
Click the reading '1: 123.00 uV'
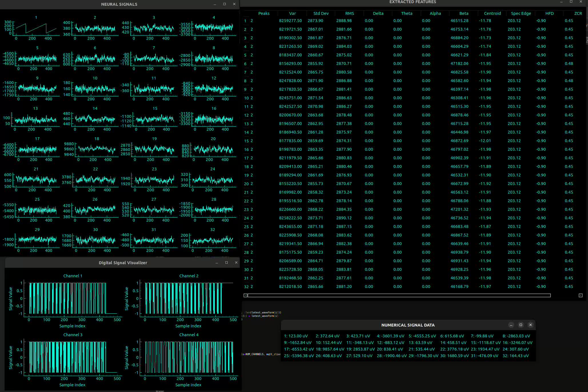(x=296, y=336)
